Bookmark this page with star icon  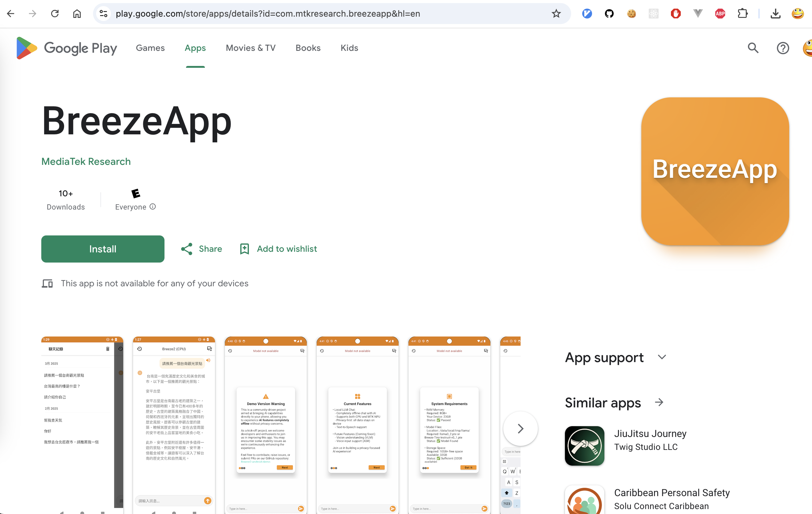coord(556,14)
